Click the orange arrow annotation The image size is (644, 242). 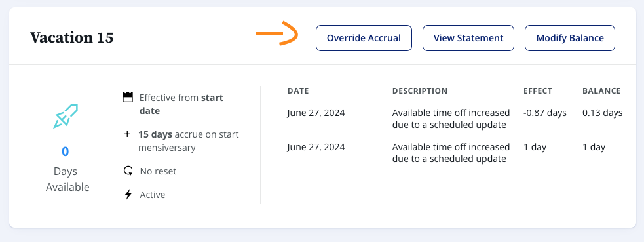(276, 33)
